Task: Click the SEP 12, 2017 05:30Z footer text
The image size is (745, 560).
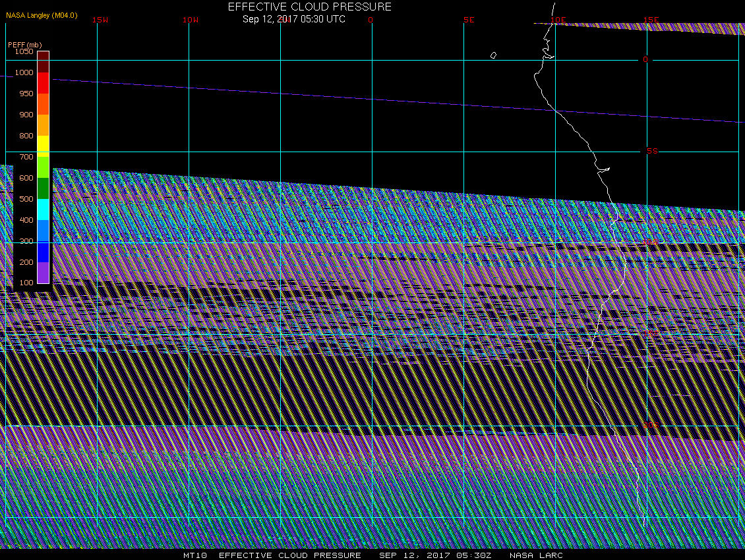Action: (x=435, y=555)
